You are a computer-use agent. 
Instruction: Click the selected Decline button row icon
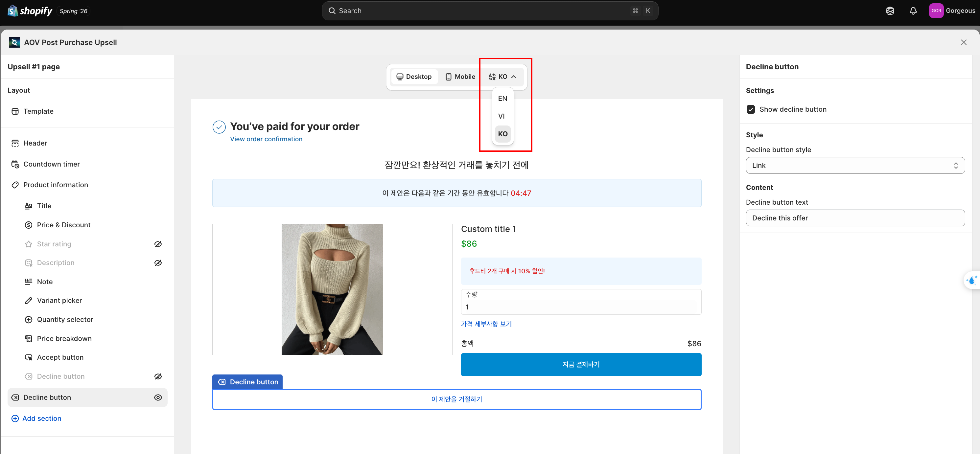(15, 397)
